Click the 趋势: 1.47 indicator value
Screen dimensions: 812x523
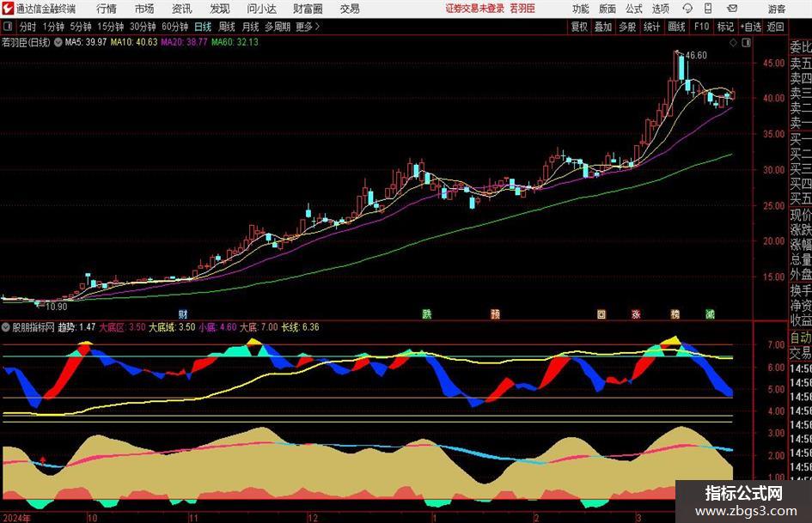pyautogui.click(x=76, y=327)
